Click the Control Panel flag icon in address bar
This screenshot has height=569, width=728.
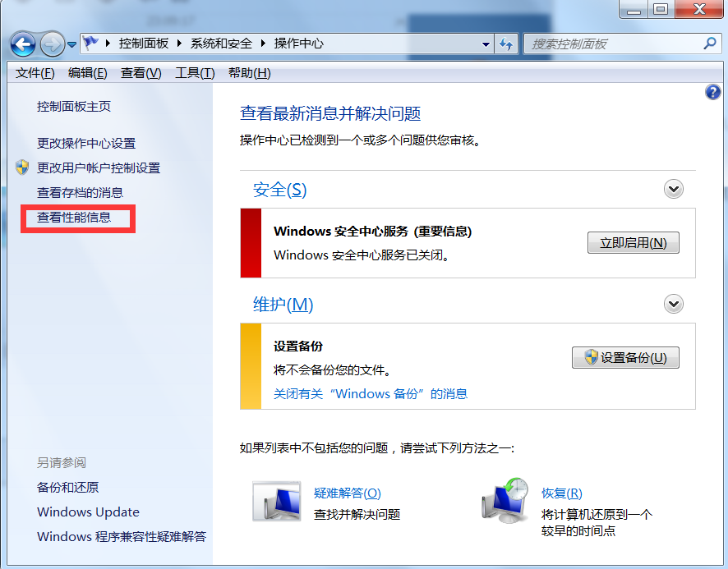click(91, 44)
